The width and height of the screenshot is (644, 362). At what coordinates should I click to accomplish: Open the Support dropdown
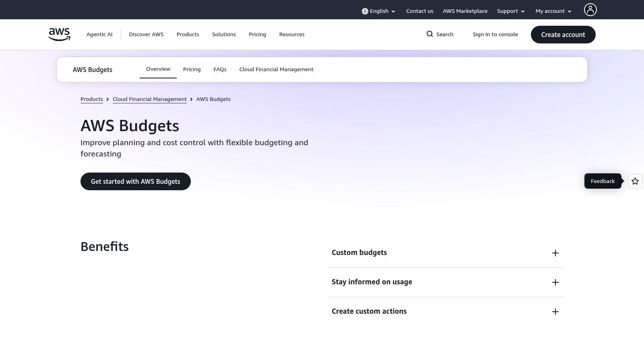pyautogui.click(x=510, y=11)
